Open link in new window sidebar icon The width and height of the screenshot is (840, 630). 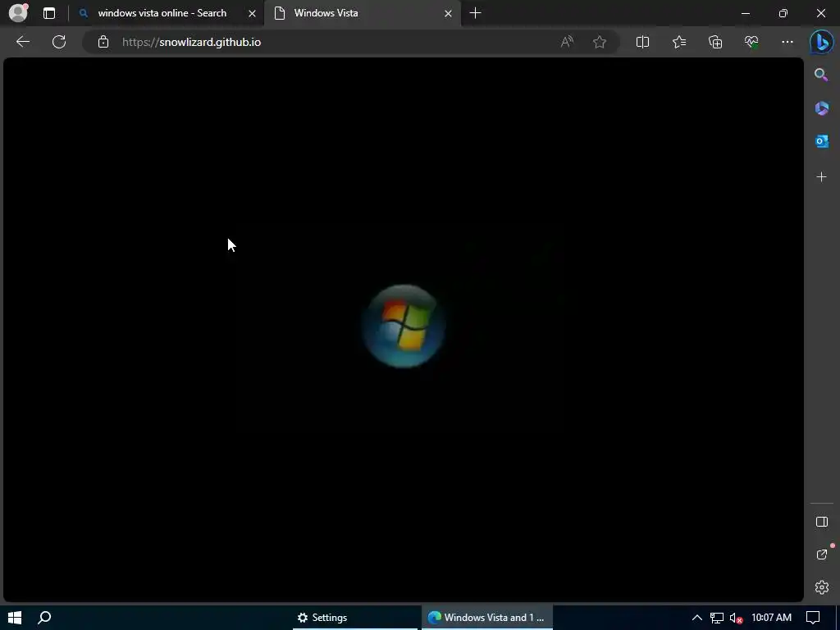821,555
